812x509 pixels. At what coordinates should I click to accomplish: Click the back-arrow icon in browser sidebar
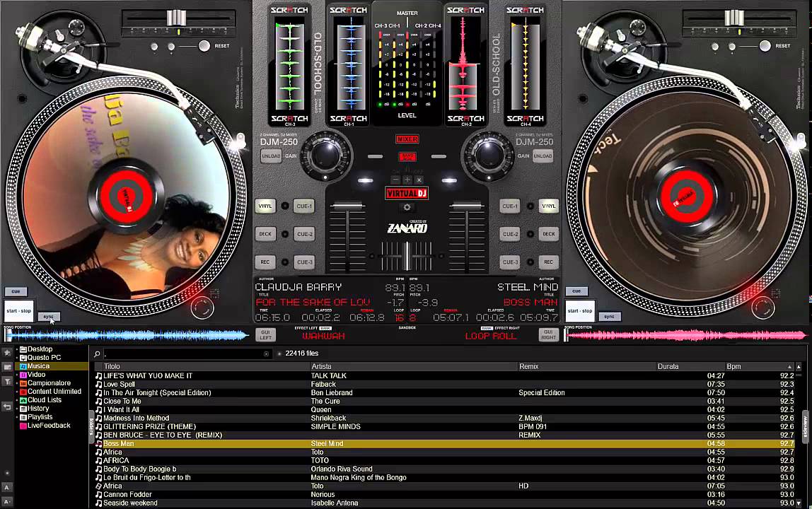coord(7,407)
